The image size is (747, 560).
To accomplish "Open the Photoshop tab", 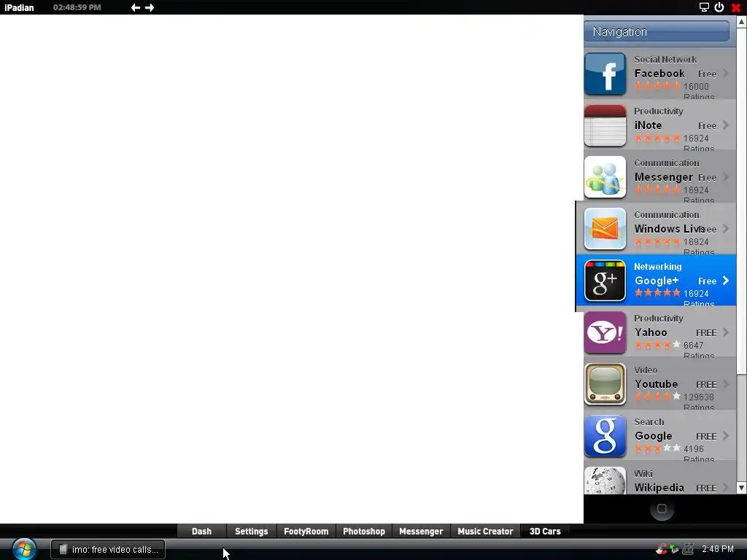I will (x=364, y=532).
